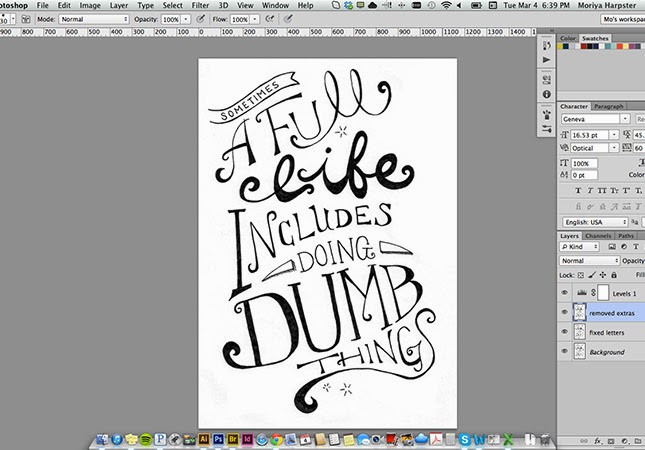Filter layers by pixel layer icon
The height and width of the screenshot is (450, 645).
pos(612,247)
